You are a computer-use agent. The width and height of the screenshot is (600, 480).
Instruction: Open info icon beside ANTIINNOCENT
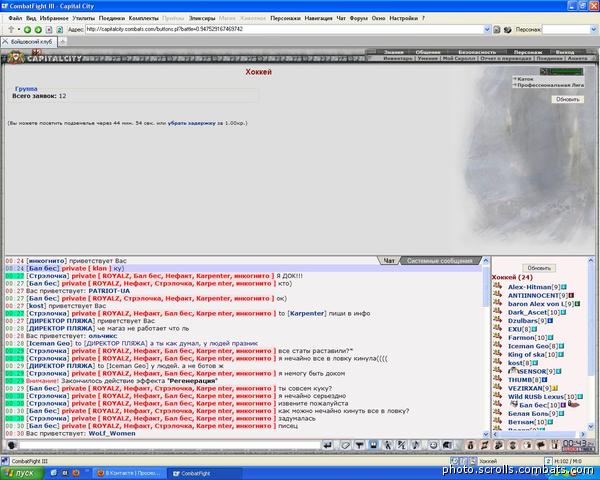pos(572,296)
